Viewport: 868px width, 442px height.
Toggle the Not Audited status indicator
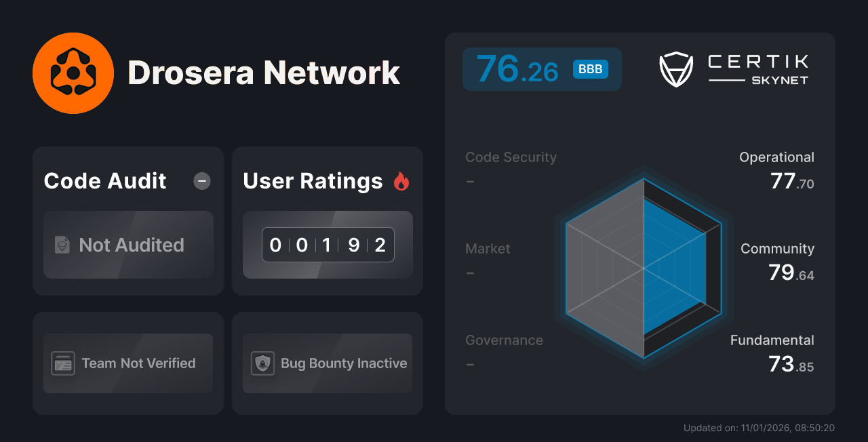128,245
